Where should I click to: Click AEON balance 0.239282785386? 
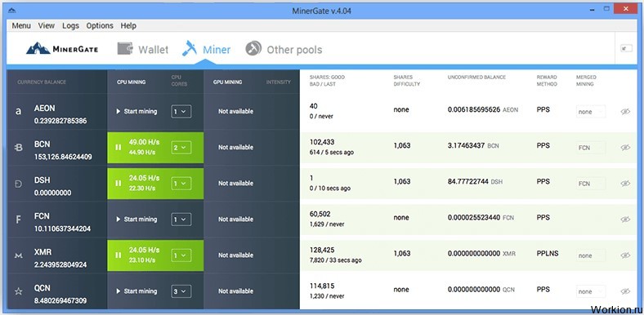coord(60,121)
